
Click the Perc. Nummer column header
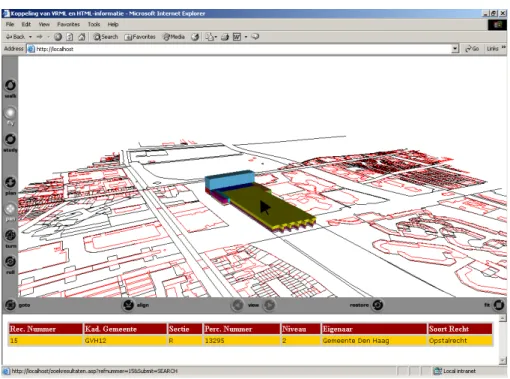pos(242,329)
